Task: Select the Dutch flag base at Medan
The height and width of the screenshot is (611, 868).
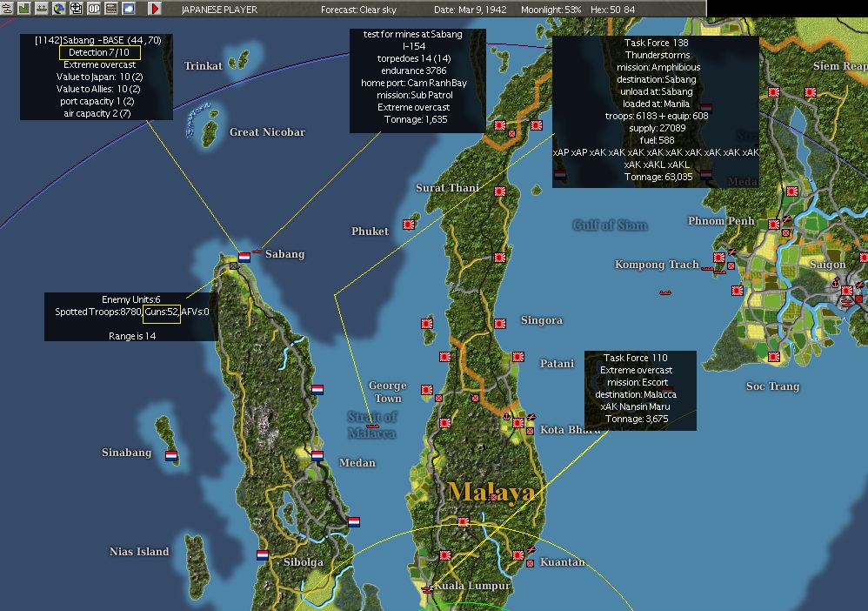Action: click(x=317, y=455)
